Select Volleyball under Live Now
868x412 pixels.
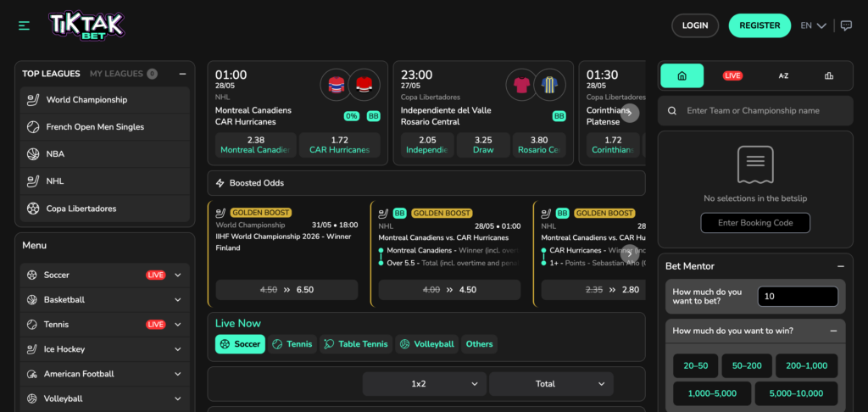(427, 344)
